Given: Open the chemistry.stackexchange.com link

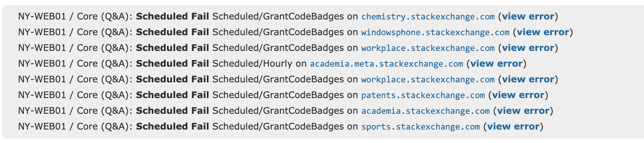Looking at the screenshot, I should [x=428, y=16].
